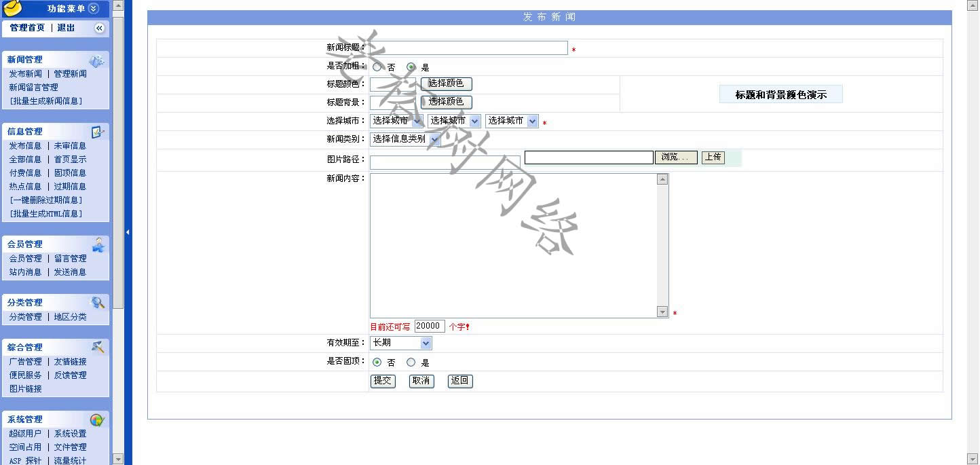Click the 分类管理 magnifier icon

tap(98, 303)
